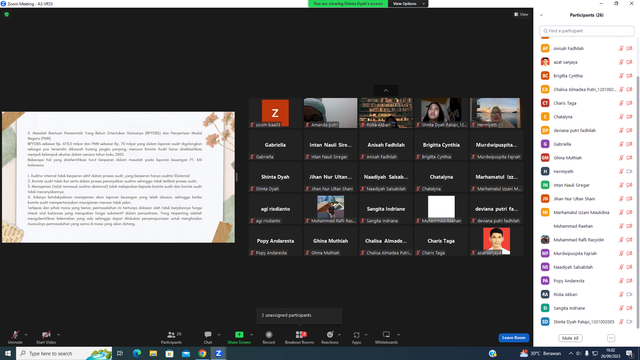Select Muhammad Rafli's video thumbnail
The width and height of the screenshot is (640, 360).
coord(330,209)
